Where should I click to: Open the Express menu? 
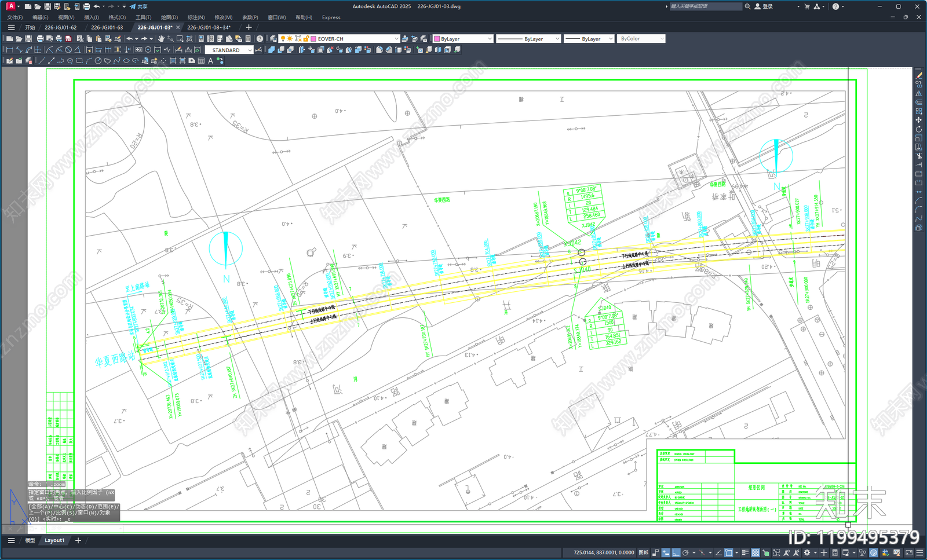click(331, 17)
